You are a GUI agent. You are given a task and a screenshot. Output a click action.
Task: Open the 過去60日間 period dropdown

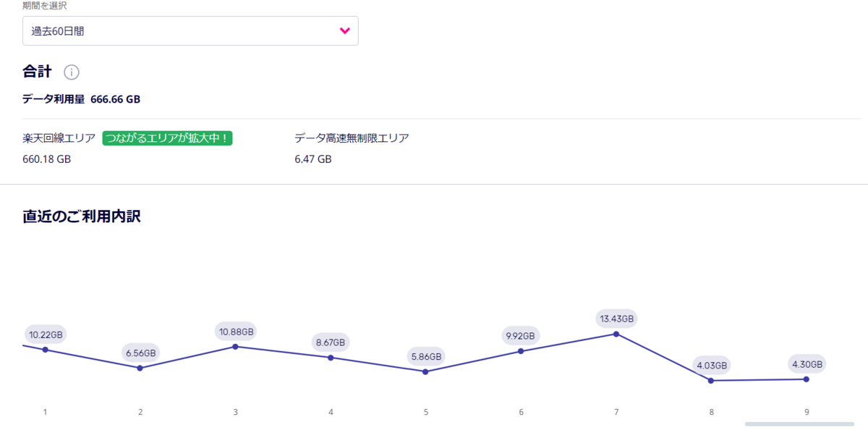coord(190,31)
